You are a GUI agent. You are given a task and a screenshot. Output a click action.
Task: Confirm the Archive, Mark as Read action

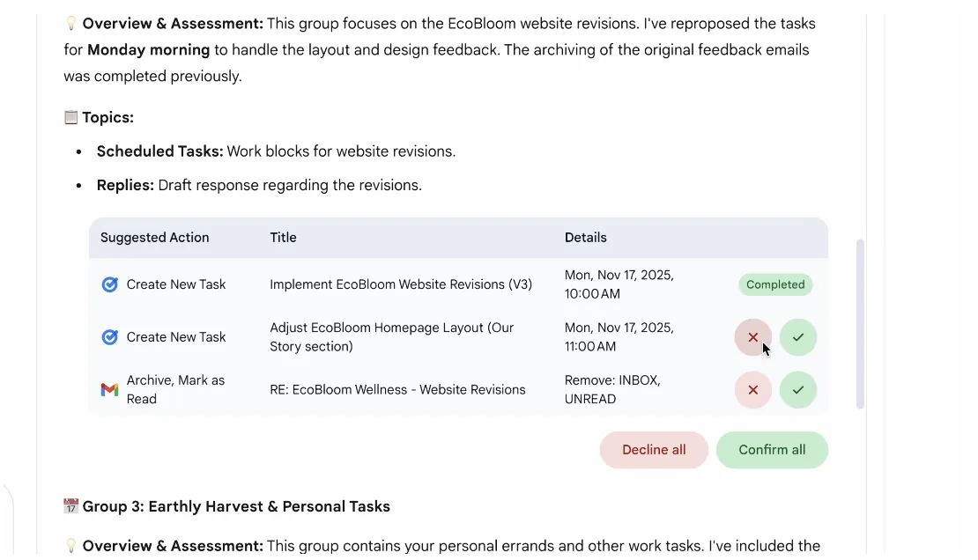tap(798, 390)
